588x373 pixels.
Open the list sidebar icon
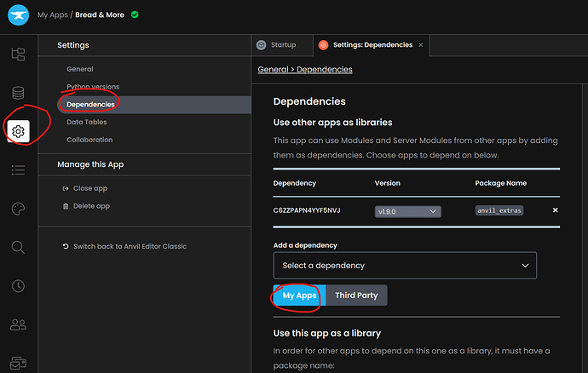pos(18,170)
